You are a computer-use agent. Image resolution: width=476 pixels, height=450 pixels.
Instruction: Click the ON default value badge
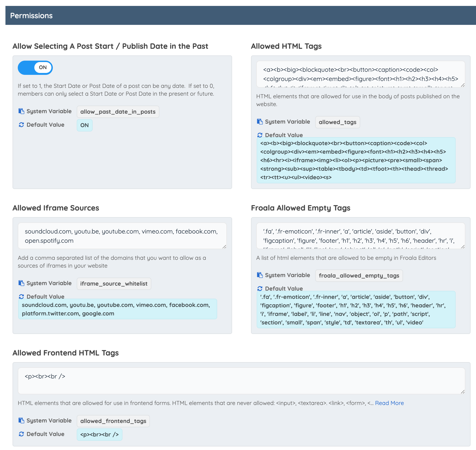point(84,125)
